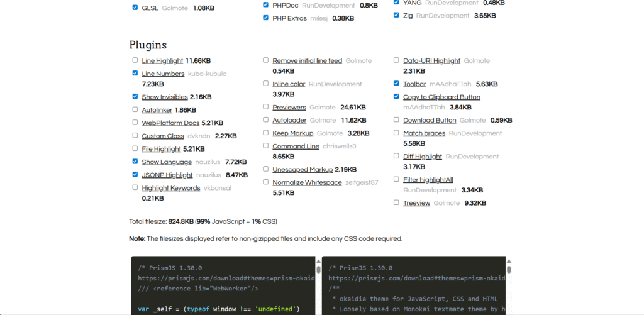Screen dimensions: 644x315
Task: Deselect the GLSL language checkbox
Action: (135, 8)
